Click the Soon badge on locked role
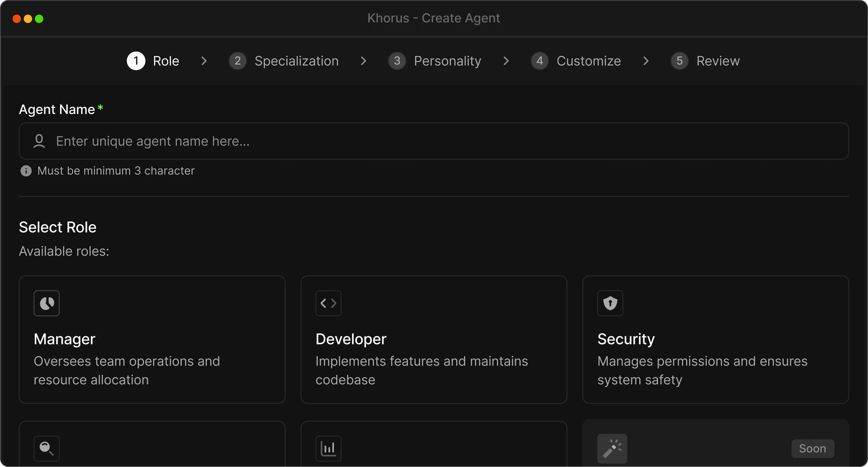868x467 pixels. pyautogui.click(x=812, y=448)
